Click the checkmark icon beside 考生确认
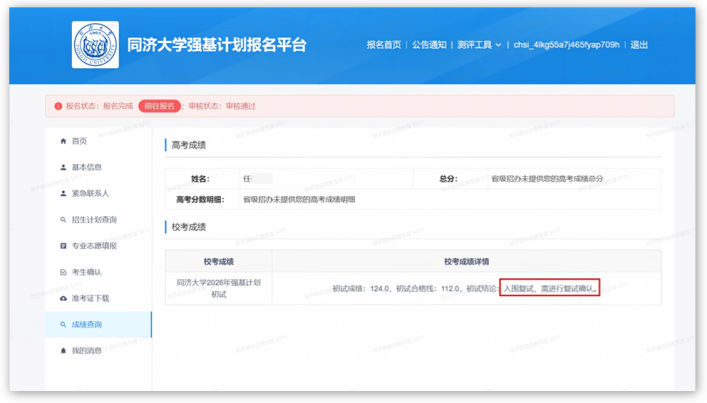Viewport: 707px width, 403px height. pyautogui.click(x=63, y=272)
